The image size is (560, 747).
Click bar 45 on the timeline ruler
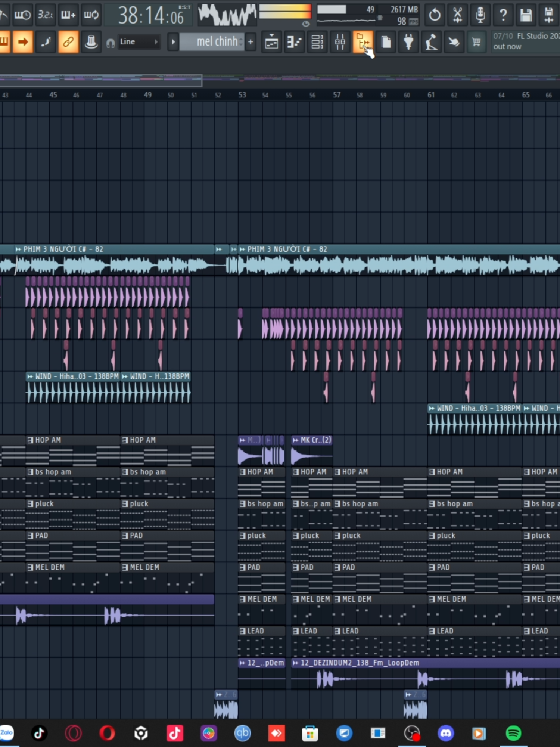[x=53, y=95]
